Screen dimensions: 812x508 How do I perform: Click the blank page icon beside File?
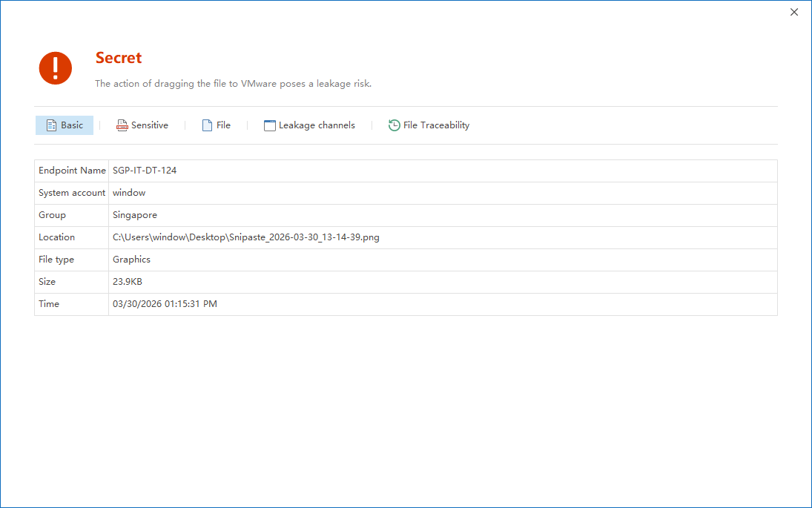tap(208, 125)
